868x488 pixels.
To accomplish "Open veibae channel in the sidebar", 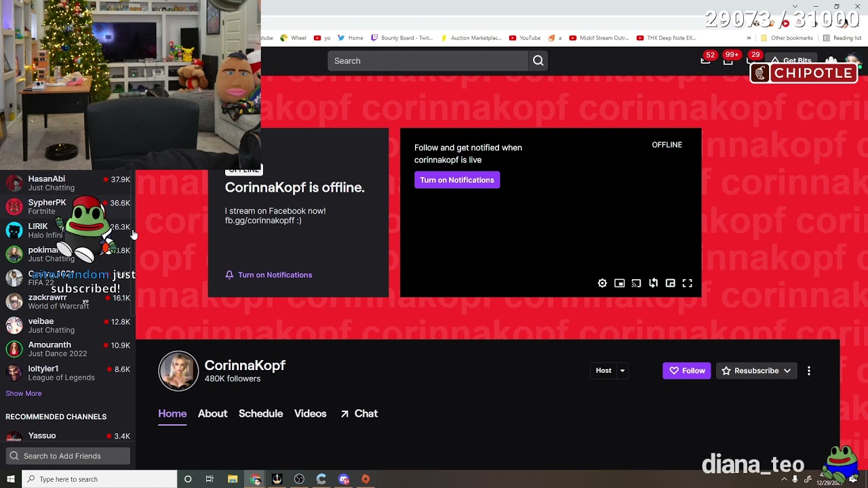I will click(x=68, y=325).
